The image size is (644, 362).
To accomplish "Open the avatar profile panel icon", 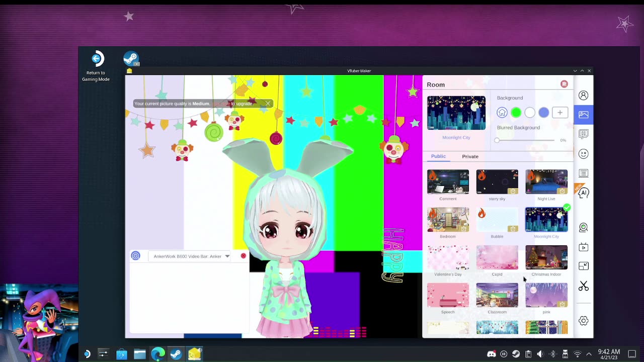I will [x=583, y=96].
